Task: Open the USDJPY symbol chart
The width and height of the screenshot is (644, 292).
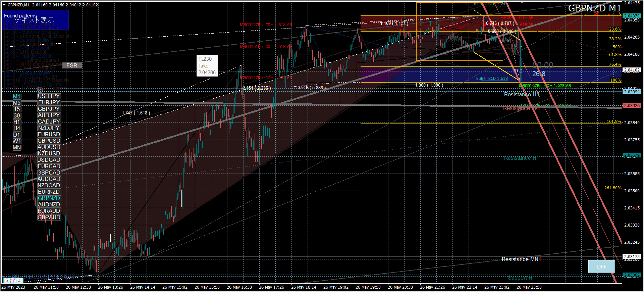Action: click(x=49, y=96)
